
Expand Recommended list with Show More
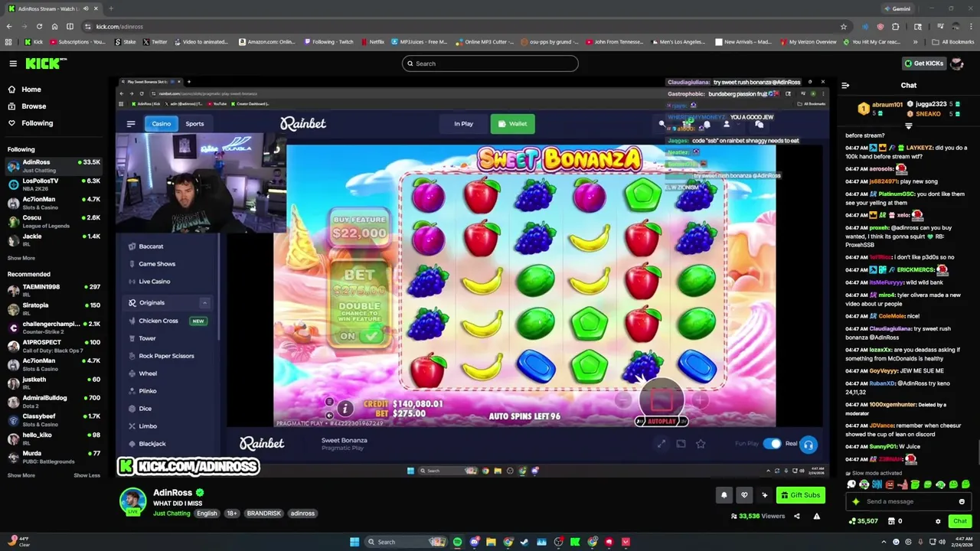coord(21,475)
